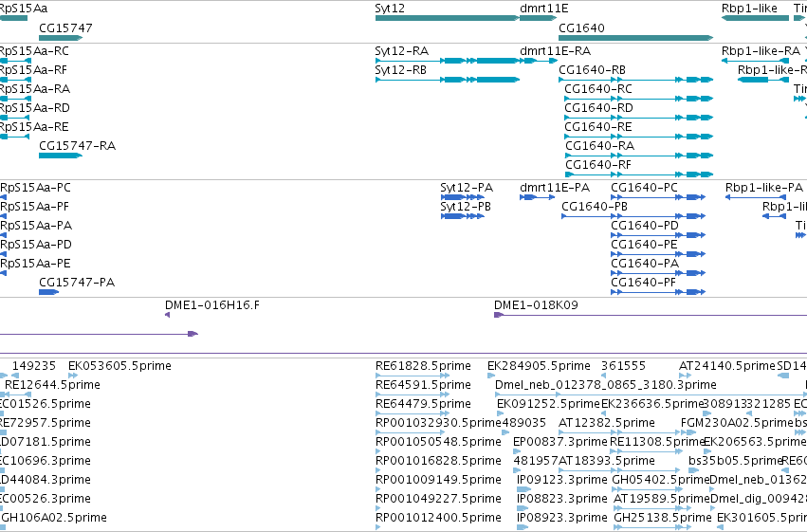The width and height of the screenshot is (807, 532).
Task: Select the CG1640-PC protein label
Action: point(644,188)
